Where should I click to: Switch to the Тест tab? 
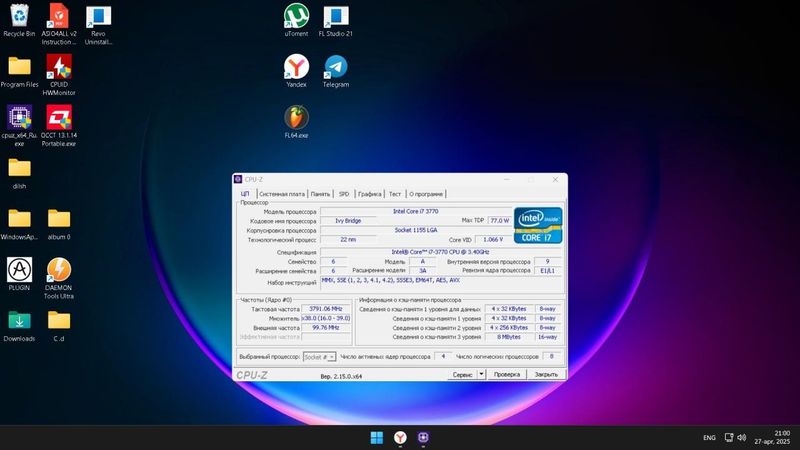tap(395, 194)
